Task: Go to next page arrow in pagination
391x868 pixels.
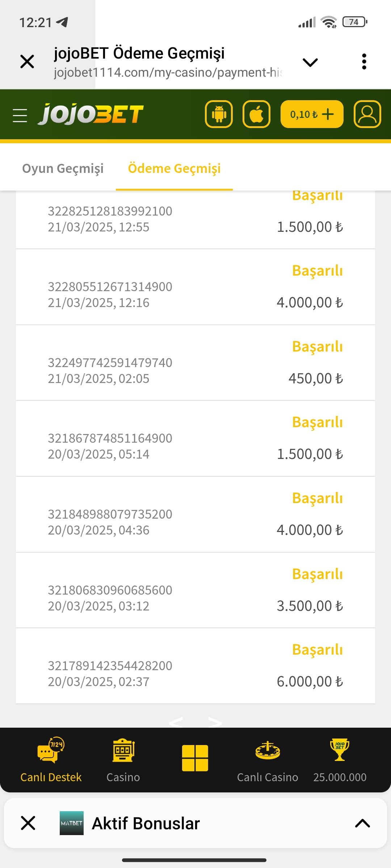Action: click(215, 722)
